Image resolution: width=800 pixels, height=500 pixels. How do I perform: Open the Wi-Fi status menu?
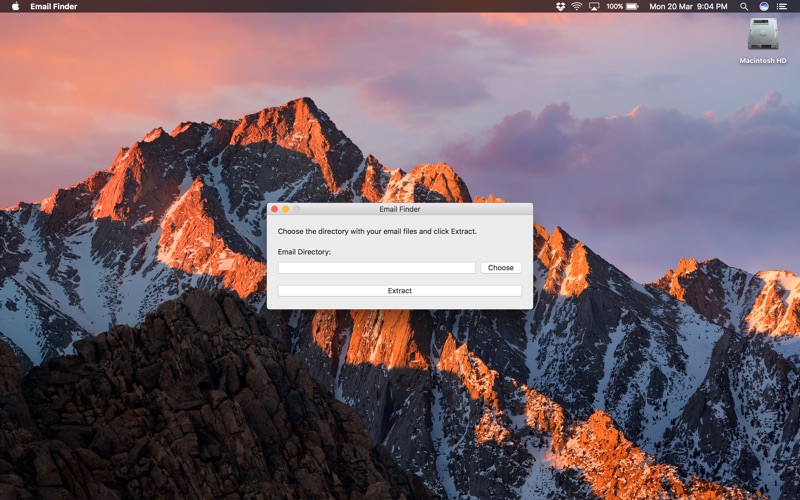[577, 7]
